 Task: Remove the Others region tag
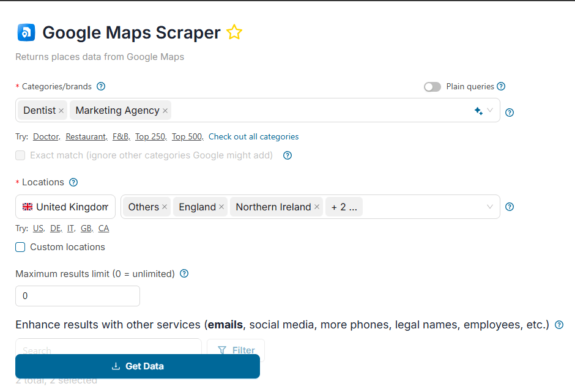pos(165,207)
